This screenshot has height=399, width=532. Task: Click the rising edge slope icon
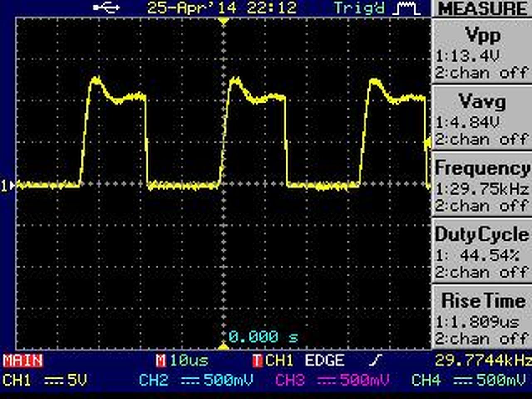coord(375,360)
